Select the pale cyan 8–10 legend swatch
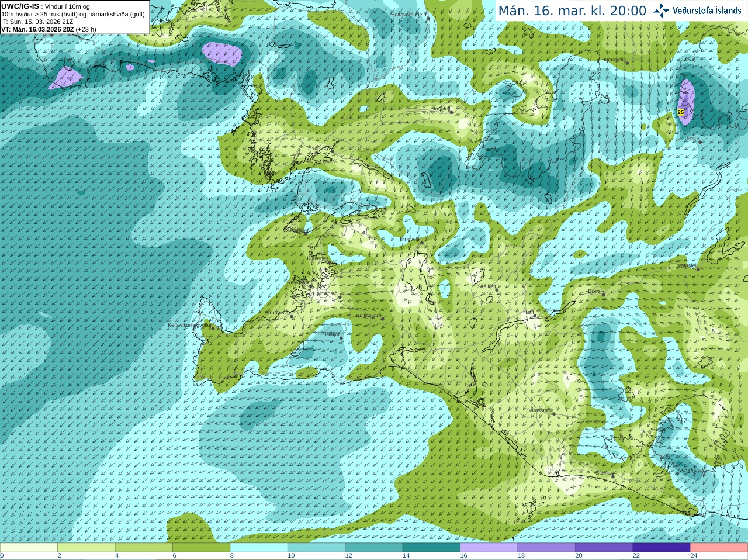This screenshot has height=560, width=748. pyautogui.click(x=259, y=548)
